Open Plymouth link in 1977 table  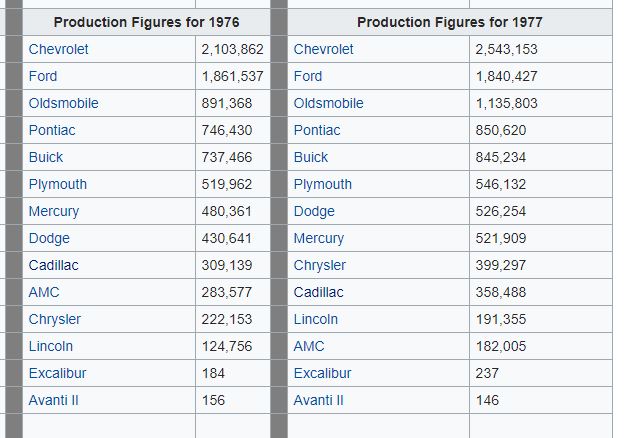click(x=323, y=184)
